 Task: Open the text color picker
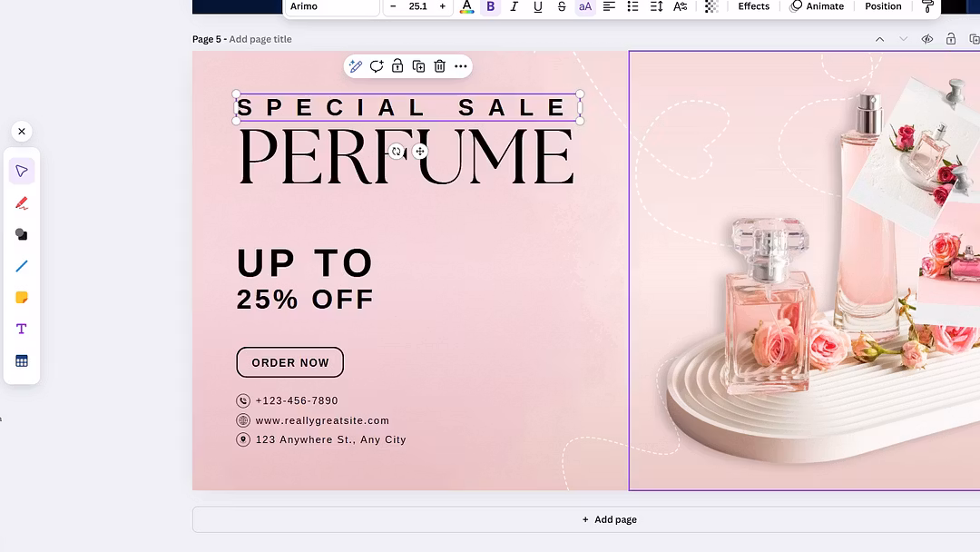point(467,7)
